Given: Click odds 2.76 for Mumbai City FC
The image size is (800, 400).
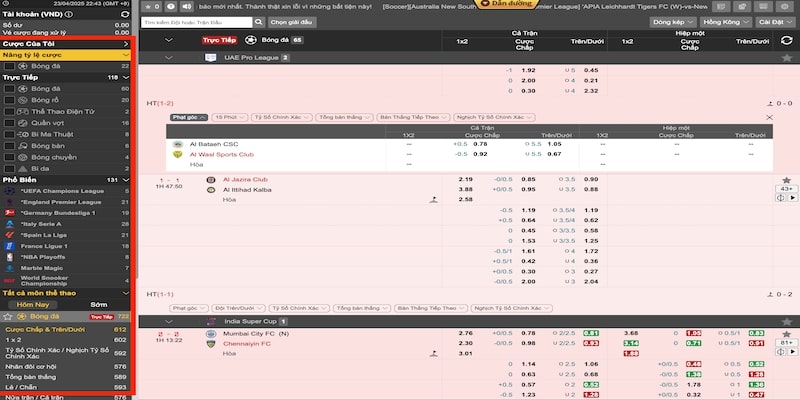Looking at the screenshot, I should pyautogui.click(x=464, y=332).
